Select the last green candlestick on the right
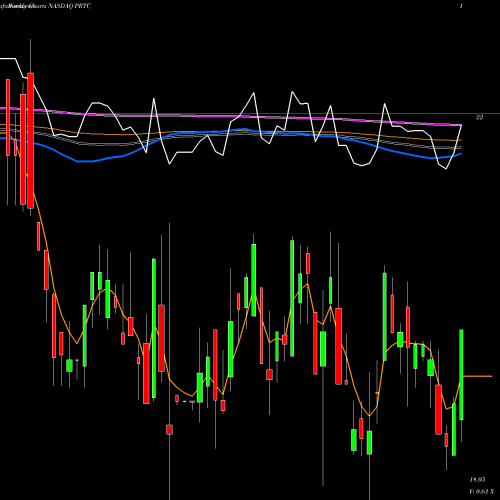The width and height of the screenshot is (500, 500). point(461,374)
